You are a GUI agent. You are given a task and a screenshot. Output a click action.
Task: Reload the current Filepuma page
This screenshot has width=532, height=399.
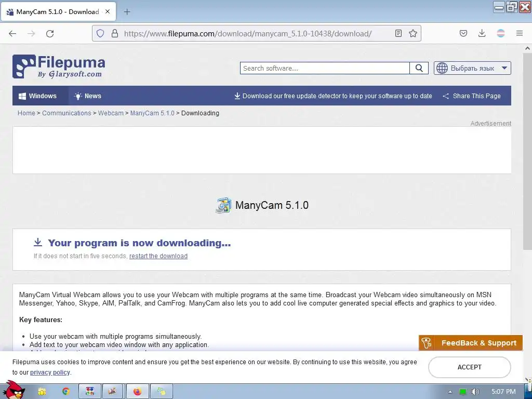click(50, 33)
